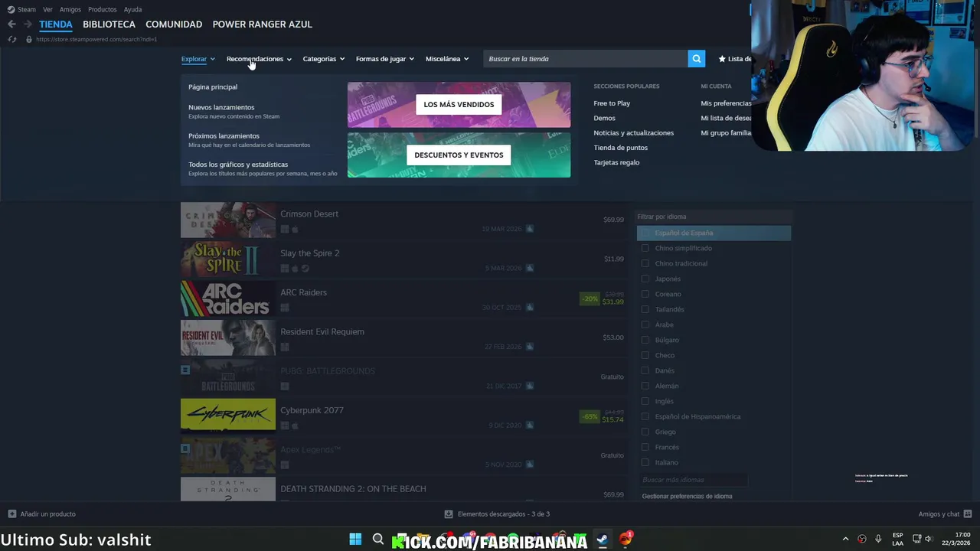Check the Chino simplificado language filter
980x551 pixels.
coord(645,248)
